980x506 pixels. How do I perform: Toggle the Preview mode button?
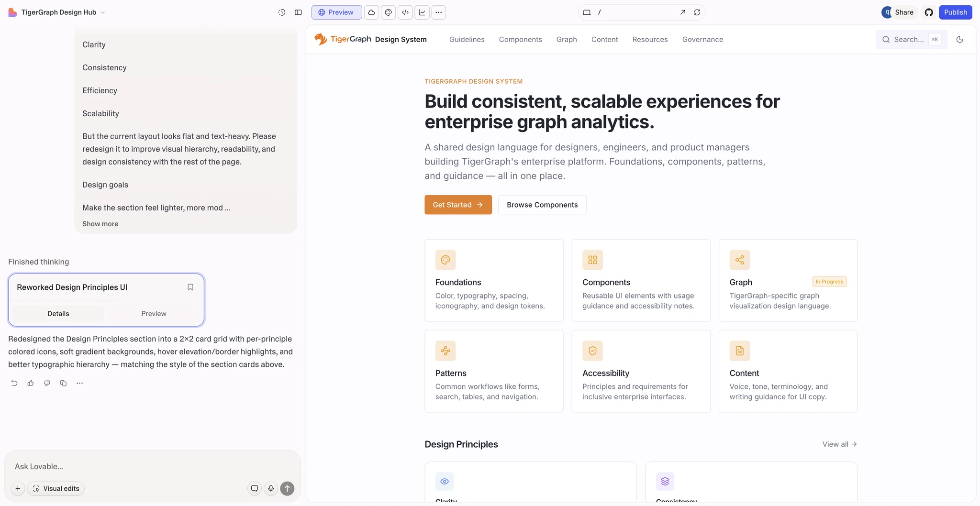pos(336,12)
